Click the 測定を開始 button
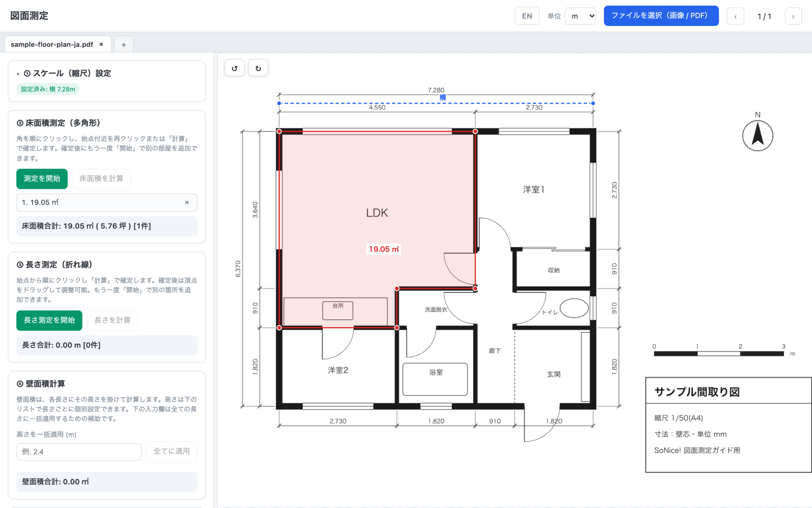812x508 pixels. (x=42, y=179)
